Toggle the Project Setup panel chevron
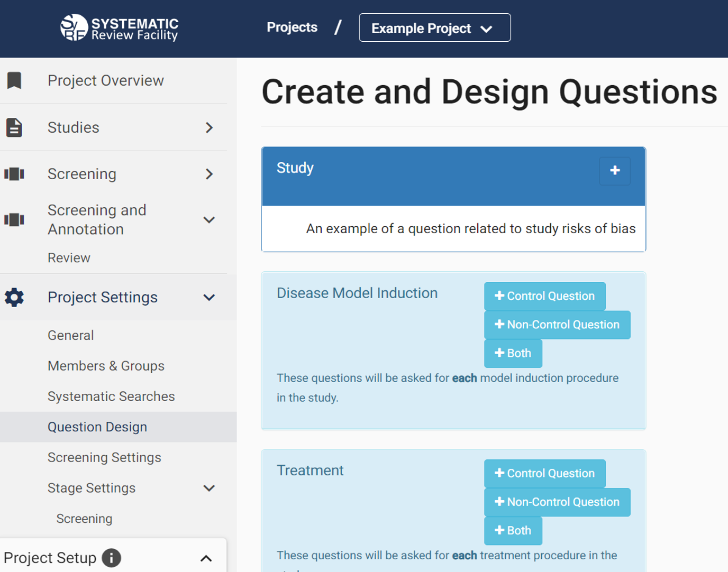 (x=206, y=558)
